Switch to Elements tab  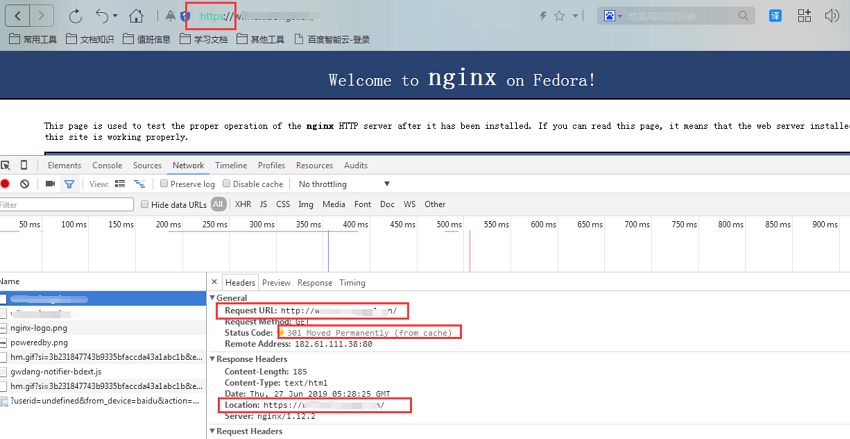(x=65, y=165)
